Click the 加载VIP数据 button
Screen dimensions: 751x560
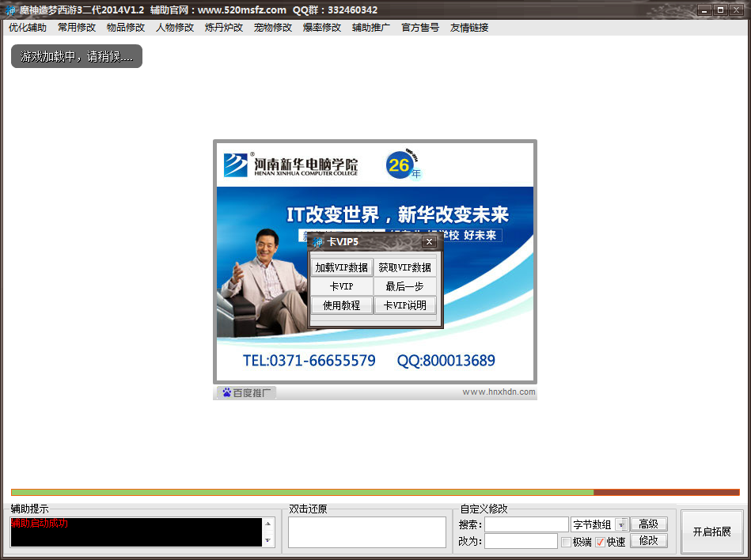pos(341,267)
